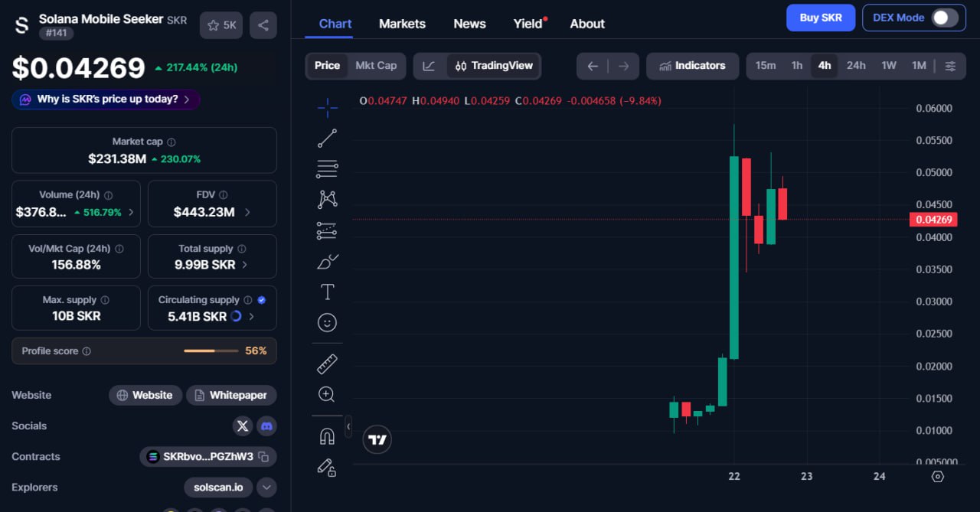Select the crosshair cursor tool
The height and width of the screenshot is (512, 980).
click(327, 108)
